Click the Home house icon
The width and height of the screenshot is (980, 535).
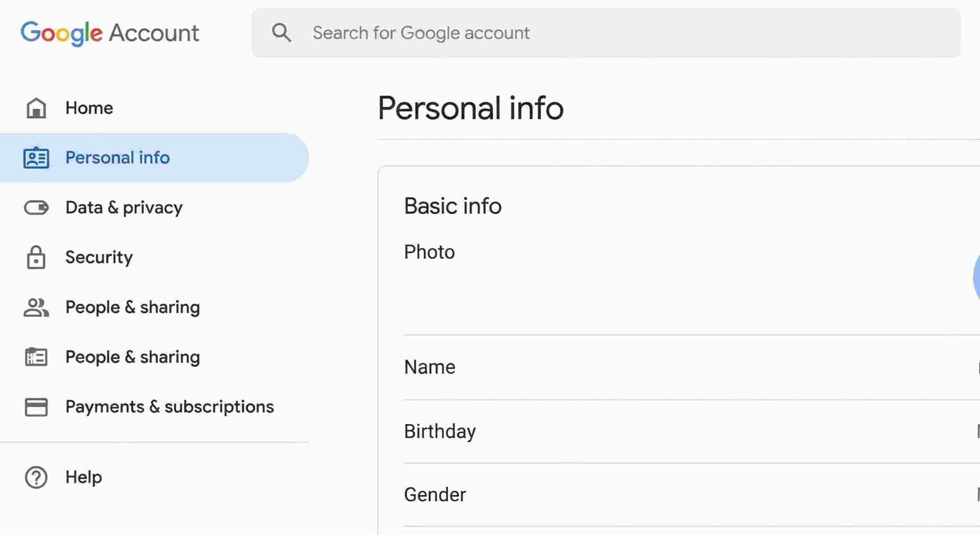(x=36, y=108)
